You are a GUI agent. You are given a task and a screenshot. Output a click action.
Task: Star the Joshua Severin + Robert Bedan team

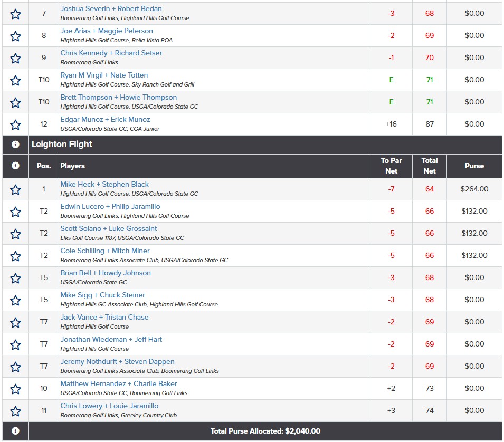[15, 14]
